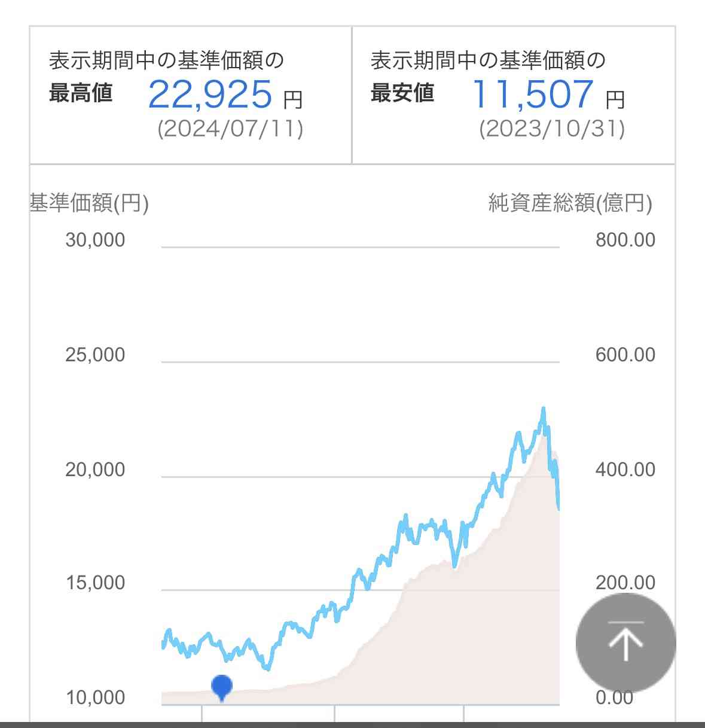The width and height of the screenshot is (705, 728).
Task: Click the 純資産総額(億円) axis title
Action: tap(570, 203)
